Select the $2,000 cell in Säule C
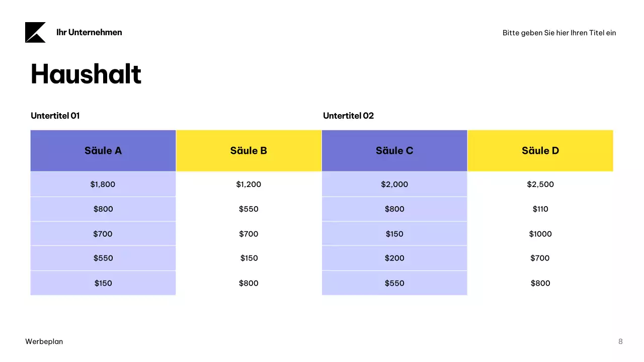 394,185
